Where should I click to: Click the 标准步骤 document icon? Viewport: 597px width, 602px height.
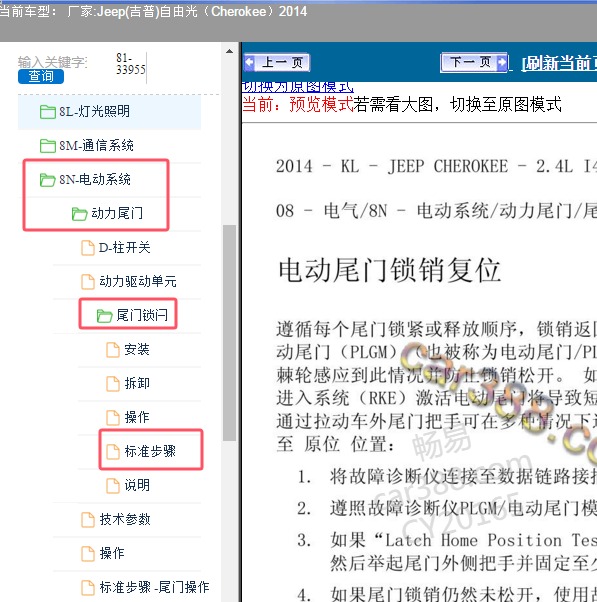[x=113, y=451]
